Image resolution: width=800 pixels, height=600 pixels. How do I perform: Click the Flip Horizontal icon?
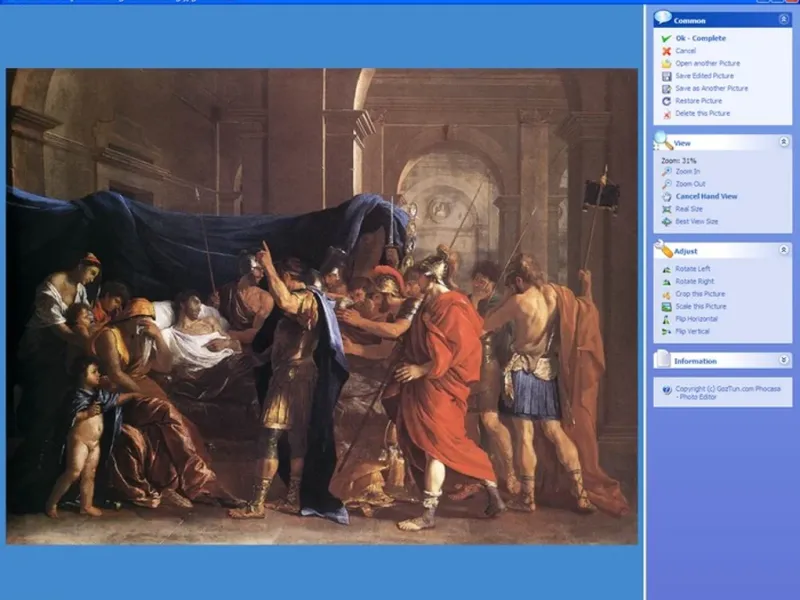point(666,319)
